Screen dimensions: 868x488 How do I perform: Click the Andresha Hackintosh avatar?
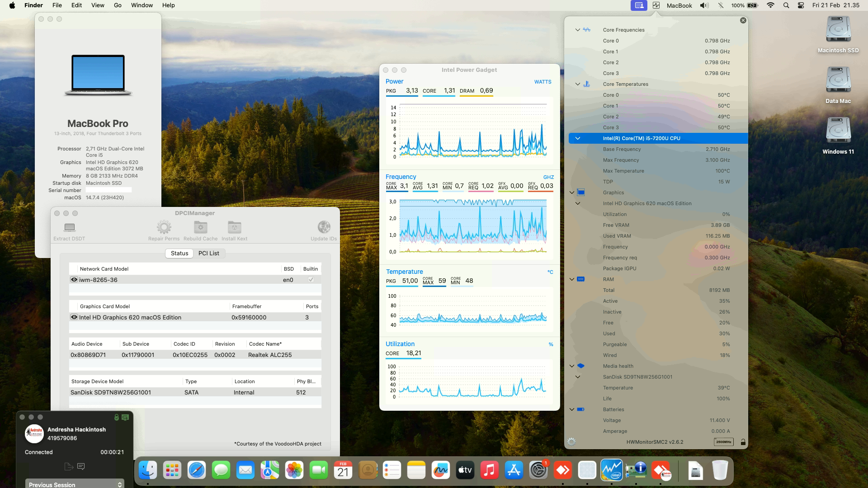(x=34, y=434)
